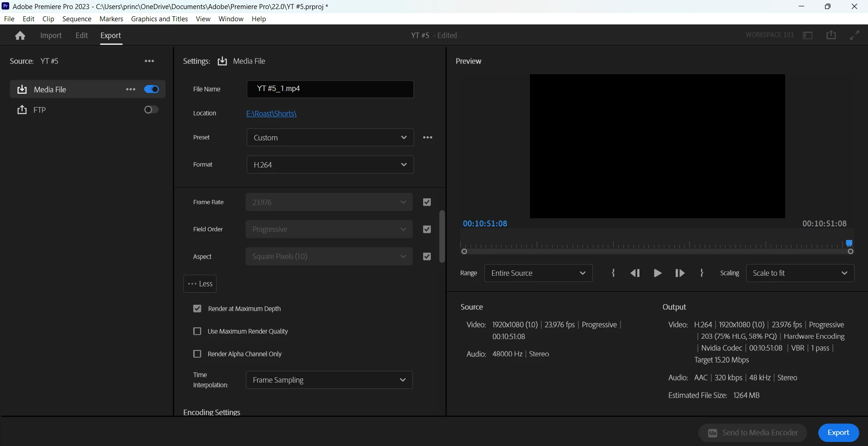Image resolution: width=868 pixels, height=446 pixels.
Task: Open Quick Export share icon
Action: coord(831,35)
